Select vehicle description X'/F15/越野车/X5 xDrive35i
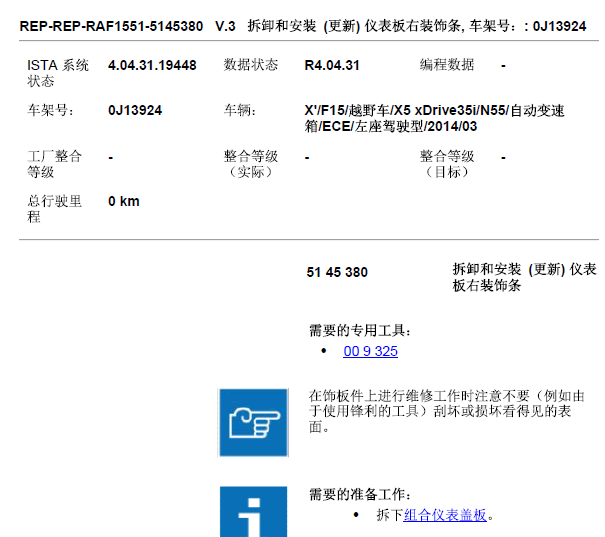This screenshot has height=537, width=605. point(434,118)
